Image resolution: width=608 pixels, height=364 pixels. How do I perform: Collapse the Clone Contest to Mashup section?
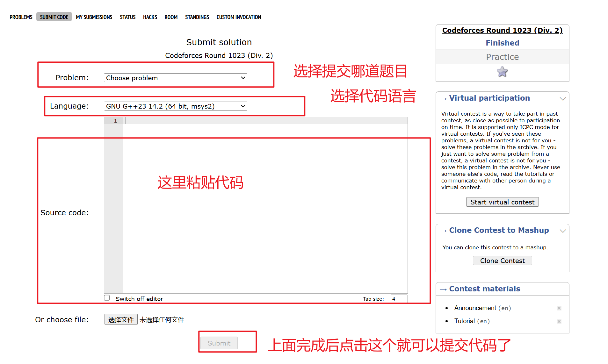click(562, 231)
